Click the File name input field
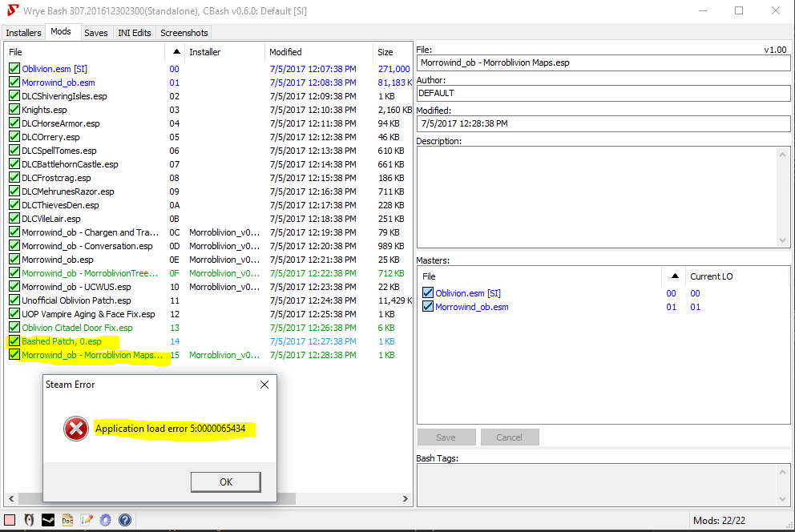Viewport: 795px width, 532px height. [603, 62]
